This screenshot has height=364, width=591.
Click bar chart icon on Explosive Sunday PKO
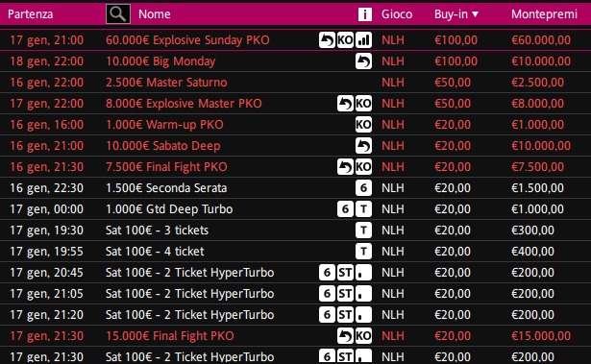click(x=363, y=40)
